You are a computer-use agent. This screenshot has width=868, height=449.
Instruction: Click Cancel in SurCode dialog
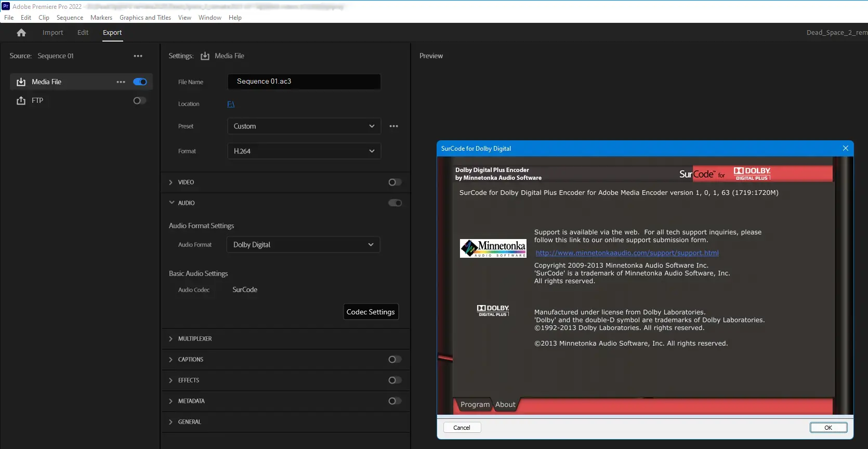click(x=462, y=428)
